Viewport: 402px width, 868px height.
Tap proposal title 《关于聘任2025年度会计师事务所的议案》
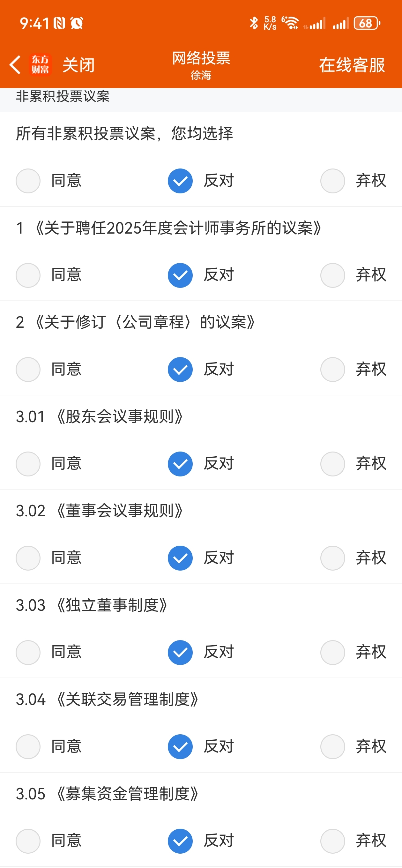178,228
